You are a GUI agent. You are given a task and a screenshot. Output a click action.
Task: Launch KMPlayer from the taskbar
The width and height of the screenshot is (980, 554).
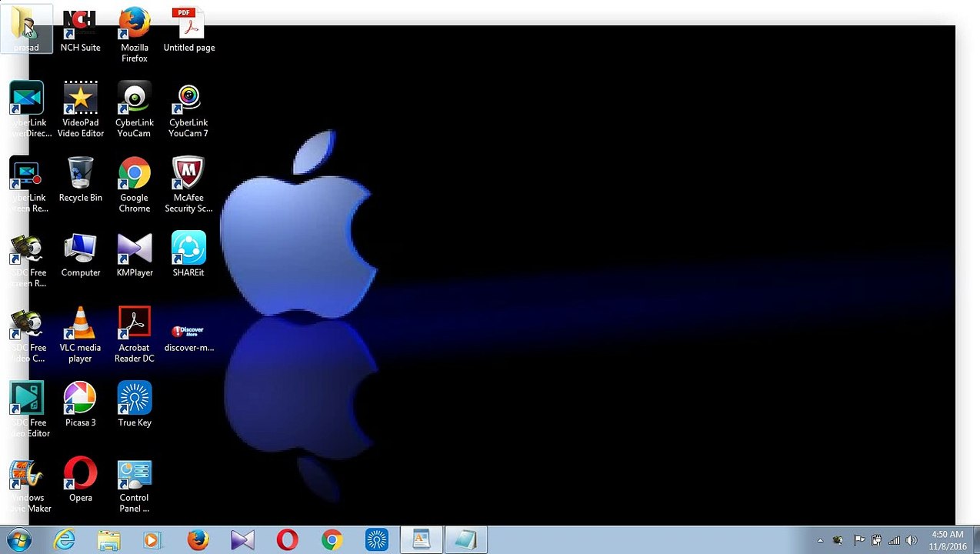(x=242, y=540)
